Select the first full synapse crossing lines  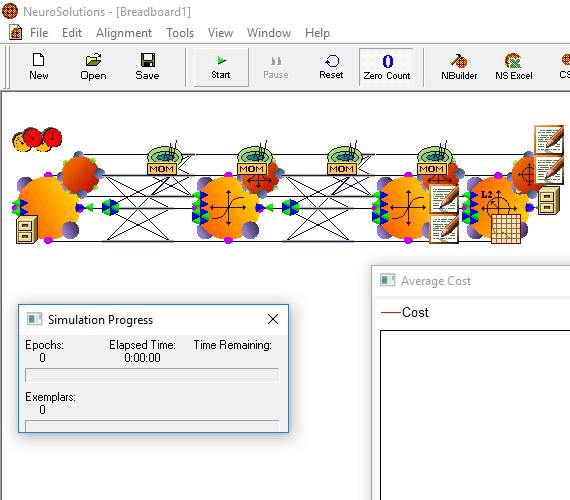click(x=137, y=209)
